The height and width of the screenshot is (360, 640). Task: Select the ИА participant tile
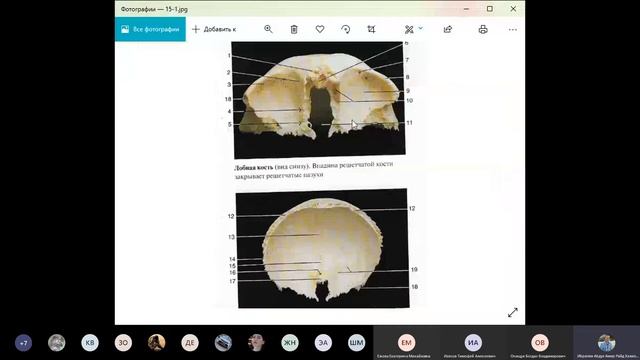[473, 343]
